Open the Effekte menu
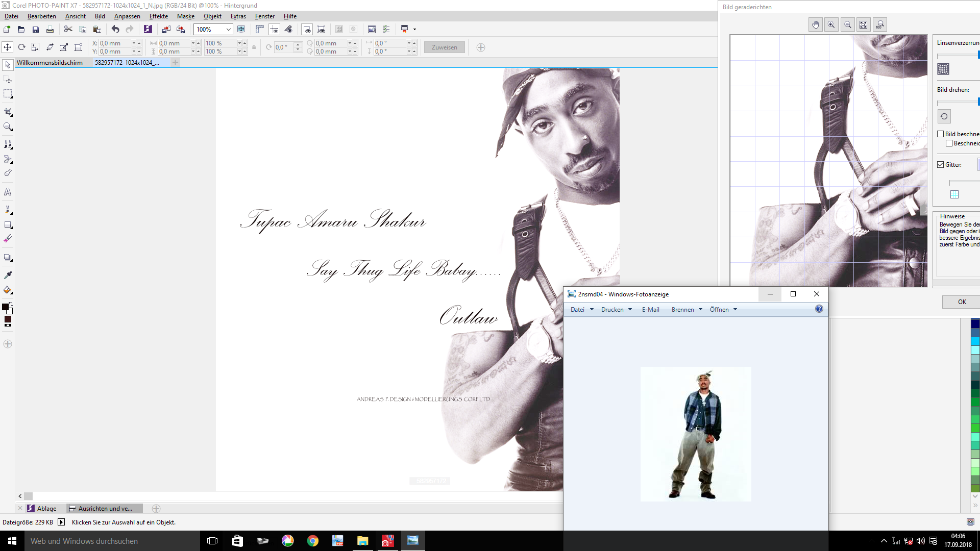This screenshot has height=551, width=980. [x=158, y=16]
